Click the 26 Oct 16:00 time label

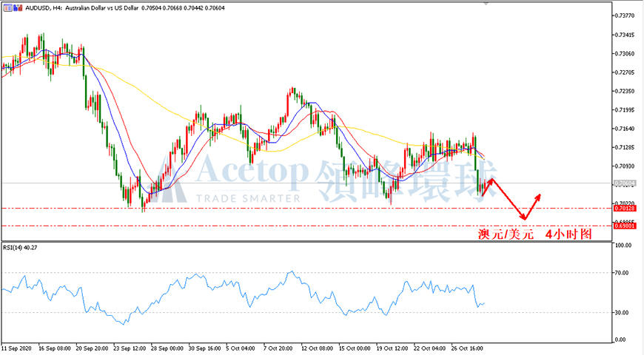467,348
